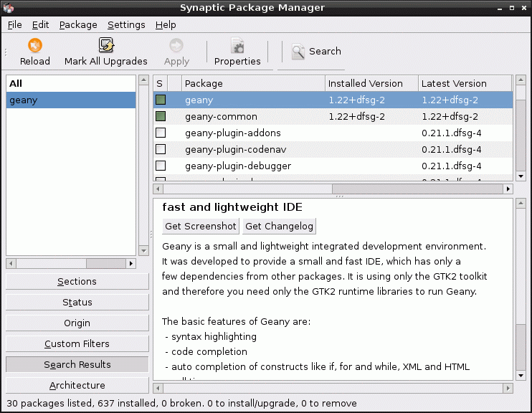This screenshot has width=532, height=413.
Task: Click the left filter list's scroll-up arrow
Action: pyautogui.click(x=143, y=80)
